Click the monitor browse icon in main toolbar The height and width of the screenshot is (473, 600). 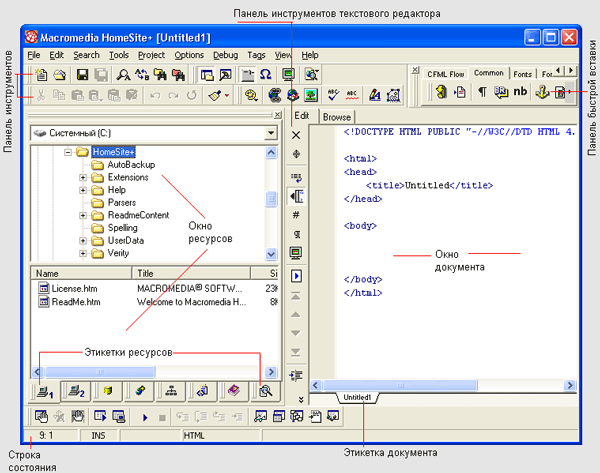(288, 74)
